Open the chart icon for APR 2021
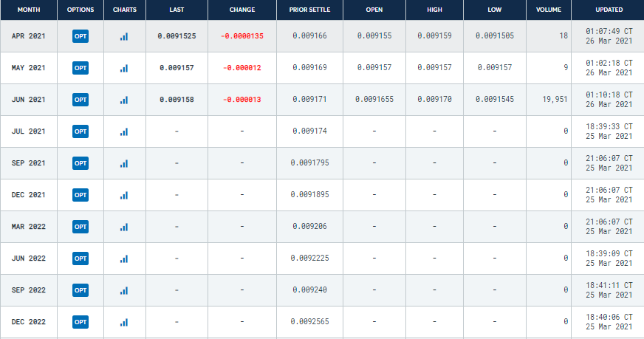This screenshot has height=339, width=644. click(124, 37)
